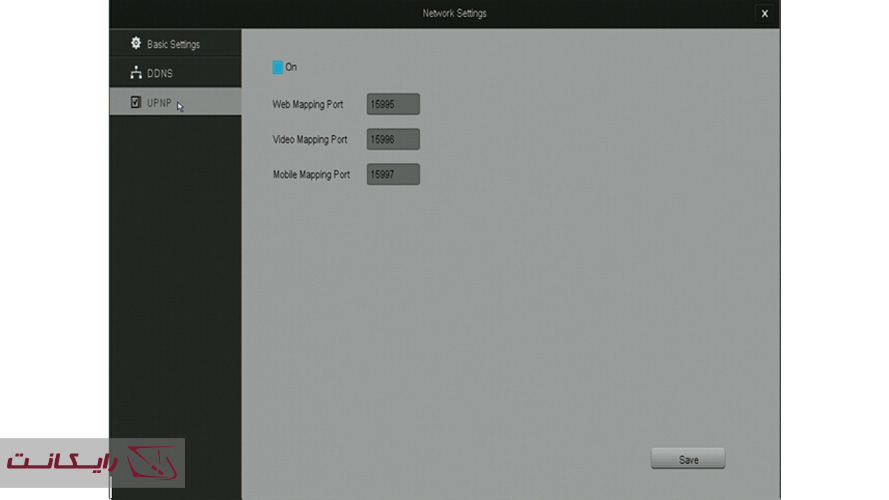Click the Mobile Mapping Port label
Screen dimensions: 889x500
pyautogui.click(x=311, y=174)
